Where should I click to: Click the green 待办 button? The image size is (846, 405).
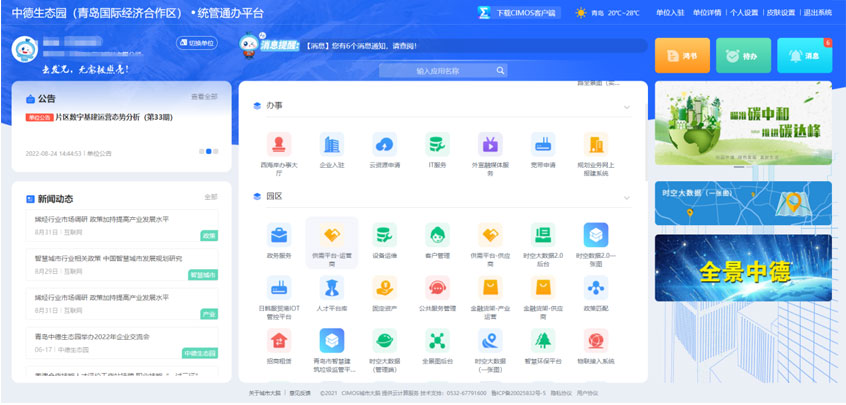coord(743,56)
